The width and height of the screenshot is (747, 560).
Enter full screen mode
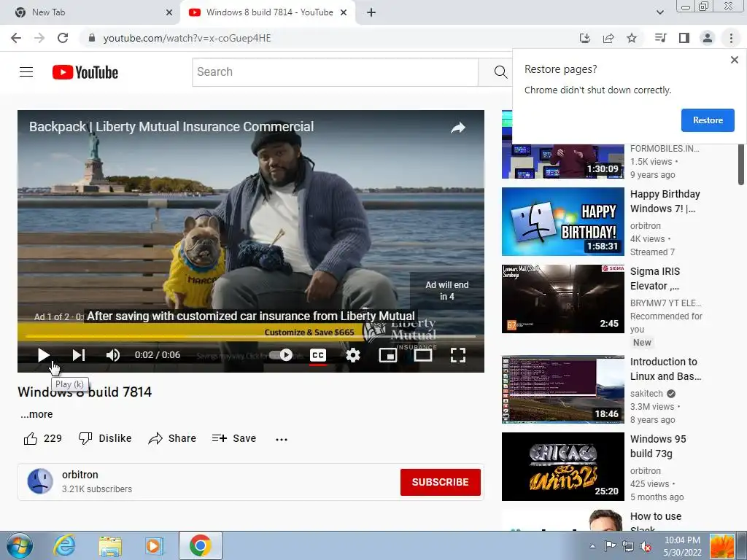click(x=458, y=355)
